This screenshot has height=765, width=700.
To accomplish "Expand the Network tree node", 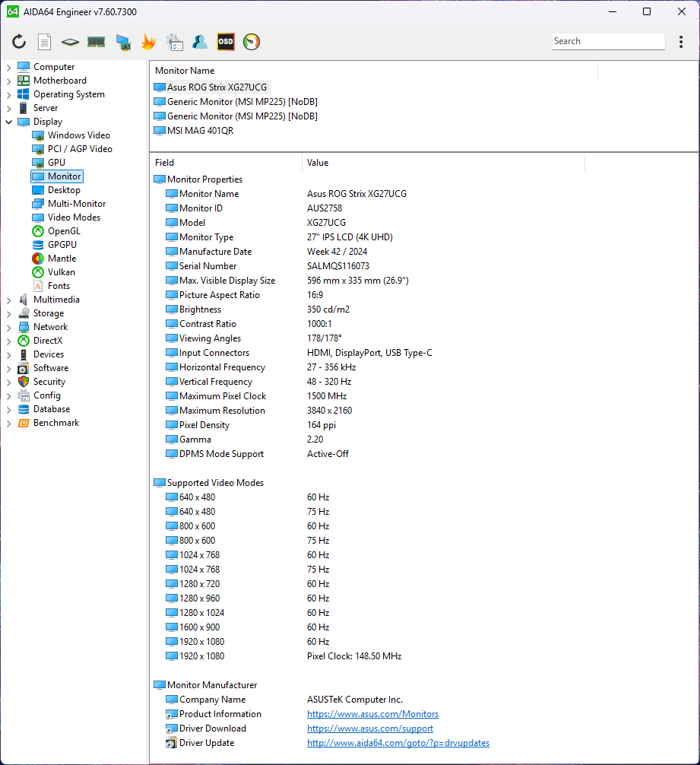I will tap(9, 327).
